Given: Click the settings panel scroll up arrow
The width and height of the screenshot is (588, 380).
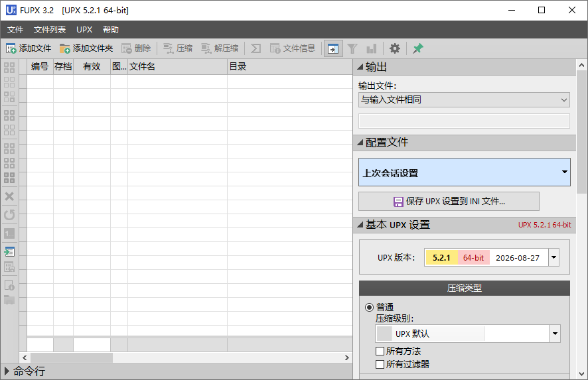Looking at the screenshot, I should pyautogui.click(x=581, y=65).
